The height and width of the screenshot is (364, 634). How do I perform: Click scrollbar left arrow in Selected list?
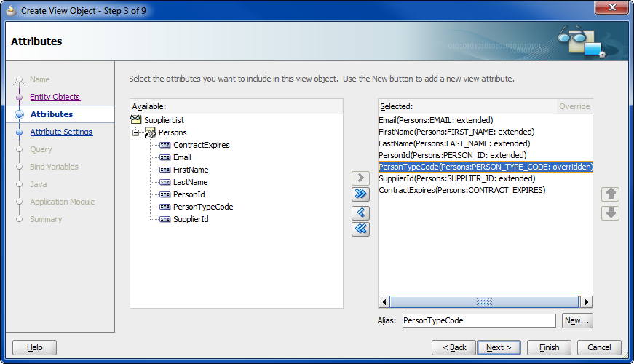pos(384,302)
